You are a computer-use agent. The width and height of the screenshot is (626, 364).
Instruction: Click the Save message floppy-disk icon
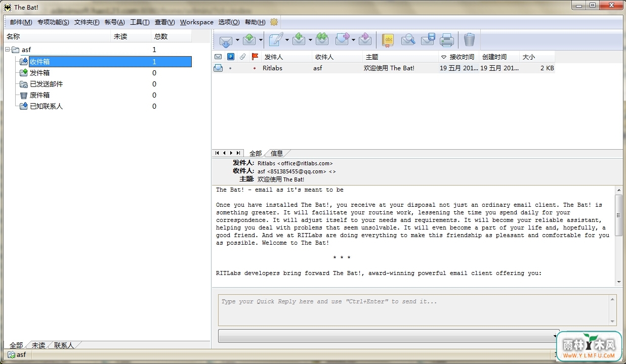tap(428, 39)
